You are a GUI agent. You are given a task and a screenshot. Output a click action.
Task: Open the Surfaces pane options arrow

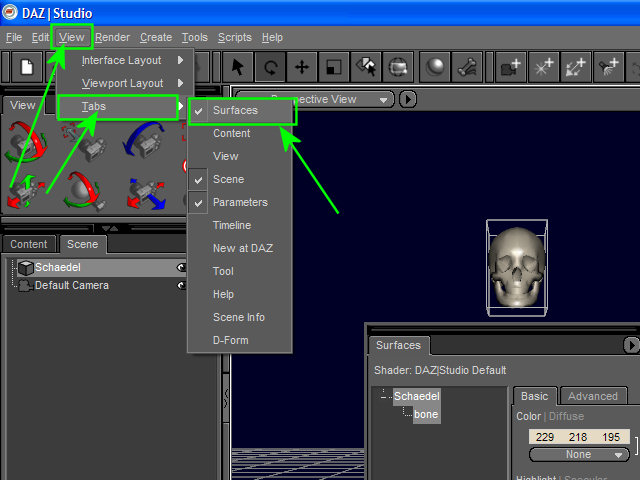pos(631,345)
